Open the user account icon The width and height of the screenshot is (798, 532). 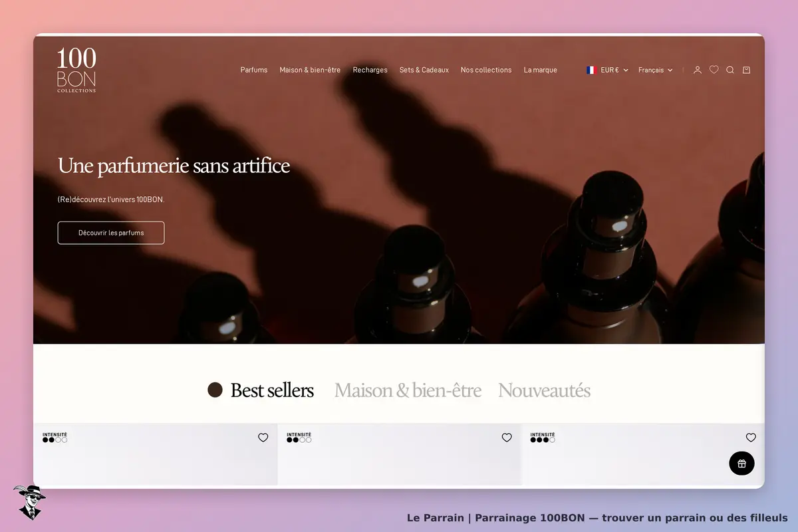pyautogui.click(x=697, y=70)
